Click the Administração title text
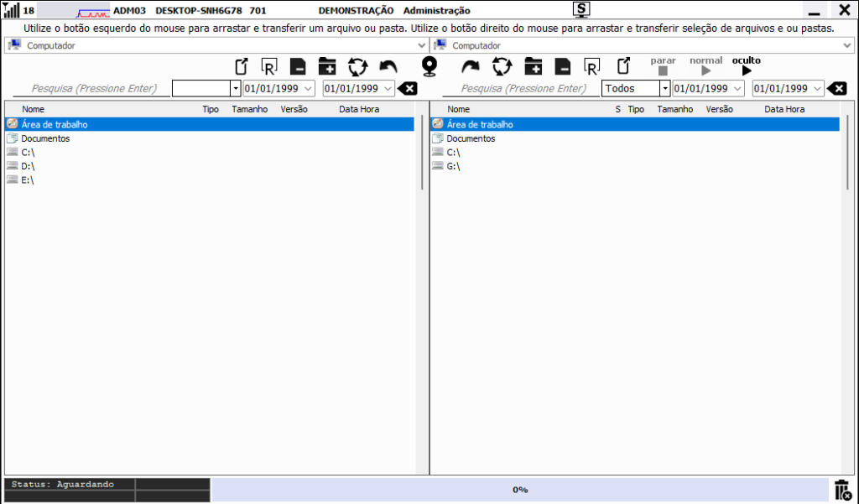859x504 pixels. click(436, 10)
